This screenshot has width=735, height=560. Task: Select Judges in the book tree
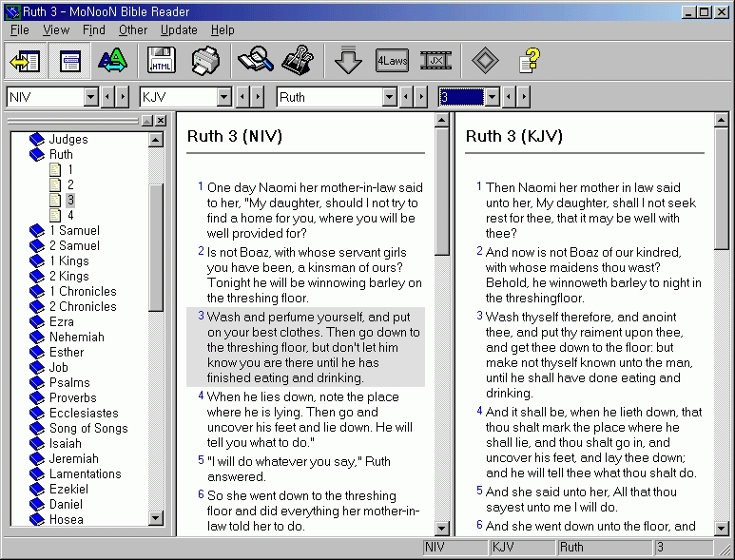tap(68, 139)
